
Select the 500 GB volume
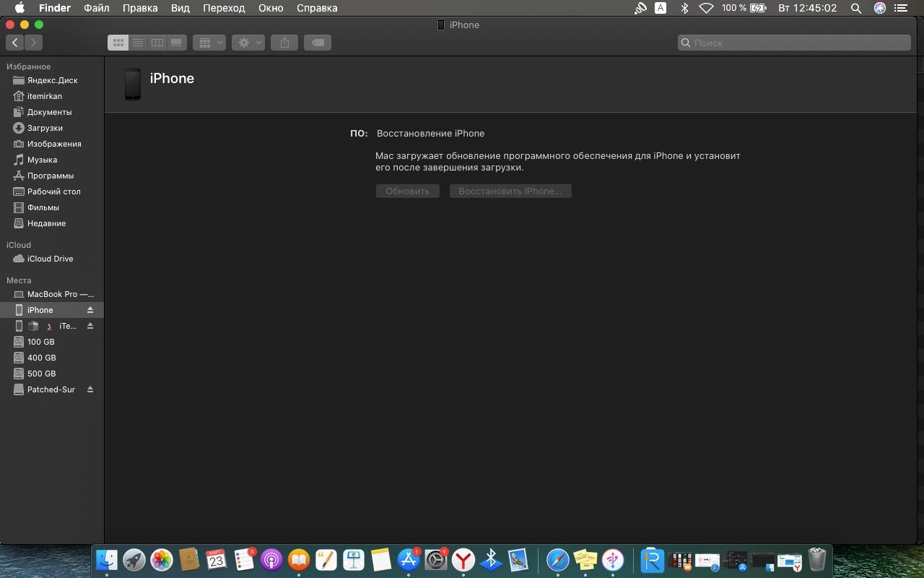point(52,374)
